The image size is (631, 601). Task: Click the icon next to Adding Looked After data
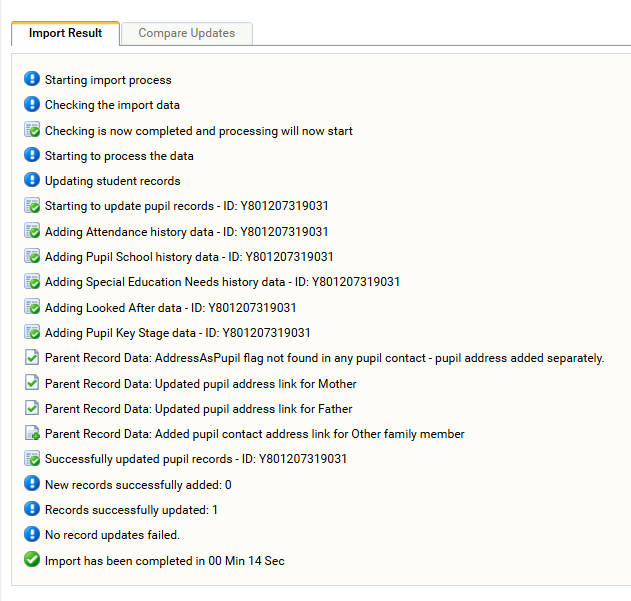click(x=32, y=307)
